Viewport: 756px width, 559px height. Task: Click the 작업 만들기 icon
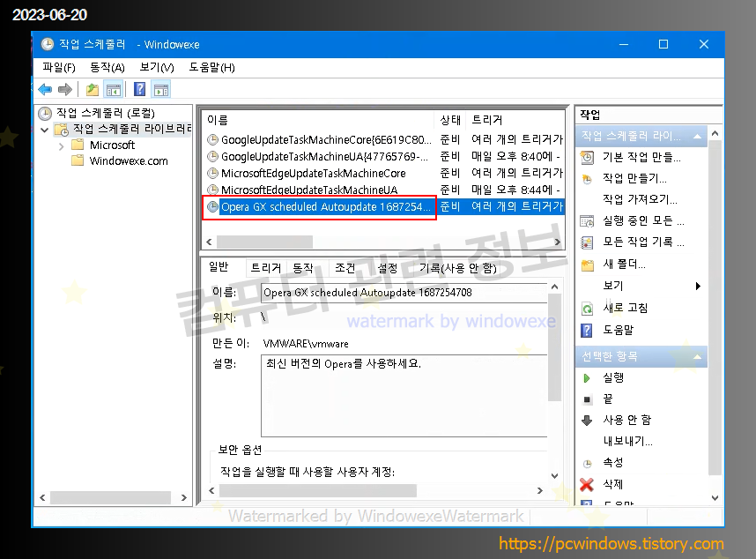tap(587, 179)
